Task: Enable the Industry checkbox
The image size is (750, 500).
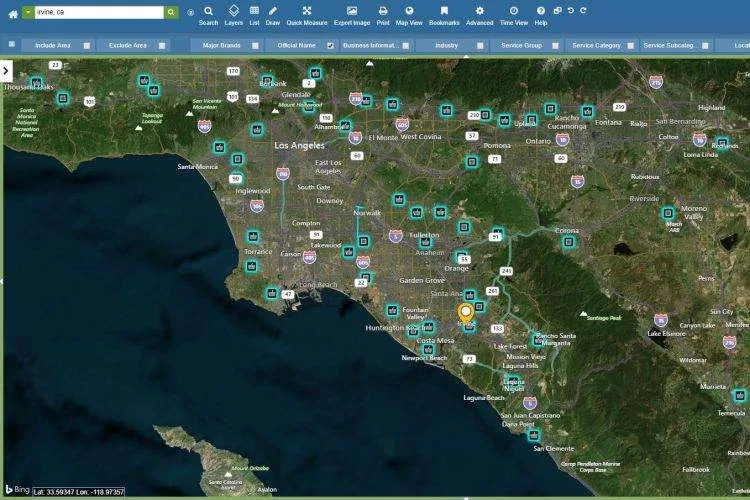Action: 480,45
